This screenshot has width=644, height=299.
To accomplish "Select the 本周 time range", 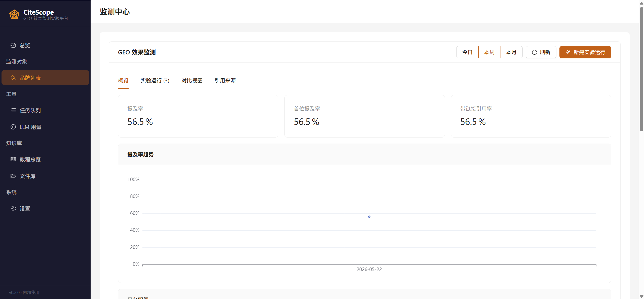I will coord(489,52).
